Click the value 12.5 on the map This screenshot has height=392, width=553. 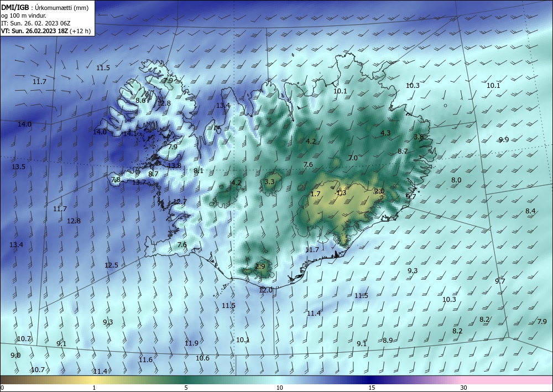pyautogui.click(x=112, y=265)
